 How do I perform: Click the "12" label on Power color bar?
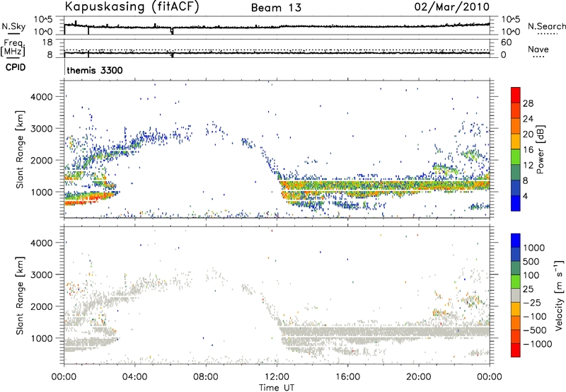click(x=528, y=166)
